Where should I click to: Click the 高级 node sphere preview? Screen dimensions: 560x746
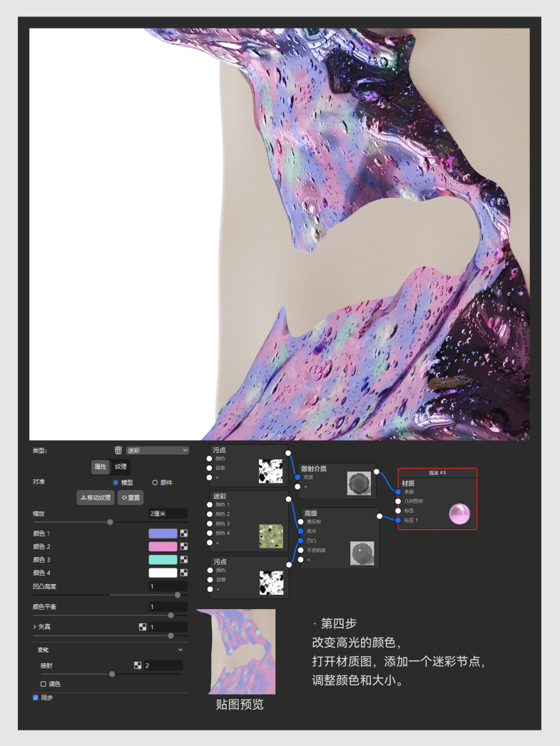[362, 553]
